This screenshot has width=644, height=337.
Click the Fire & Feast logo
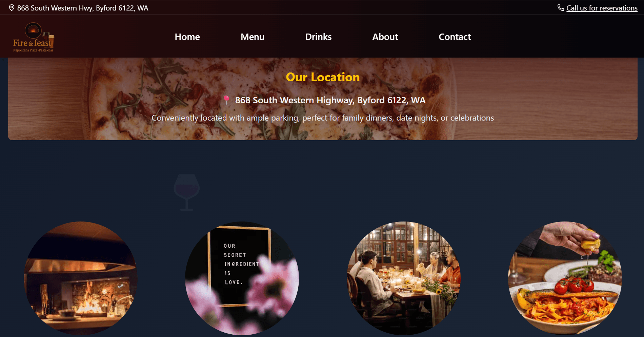point(33,37)
